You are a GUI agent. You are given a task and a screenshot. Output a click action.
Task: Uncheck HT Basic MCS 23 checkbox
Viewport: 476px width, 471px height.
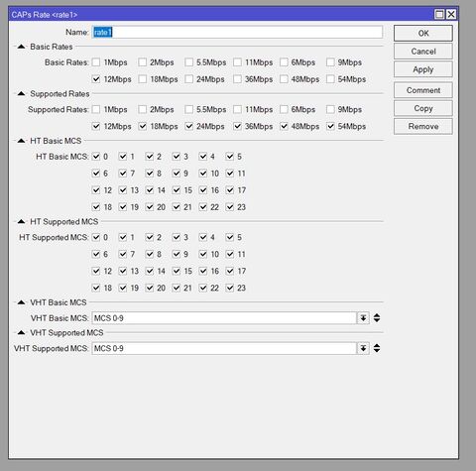tap(230, 207)
